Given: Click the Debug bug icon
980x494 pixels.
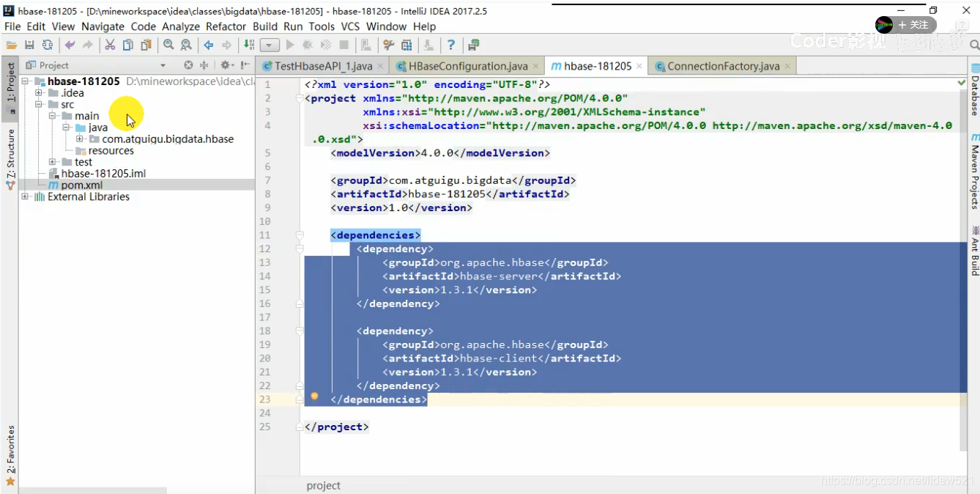Looking at the screenshot, I should [308, 45].
